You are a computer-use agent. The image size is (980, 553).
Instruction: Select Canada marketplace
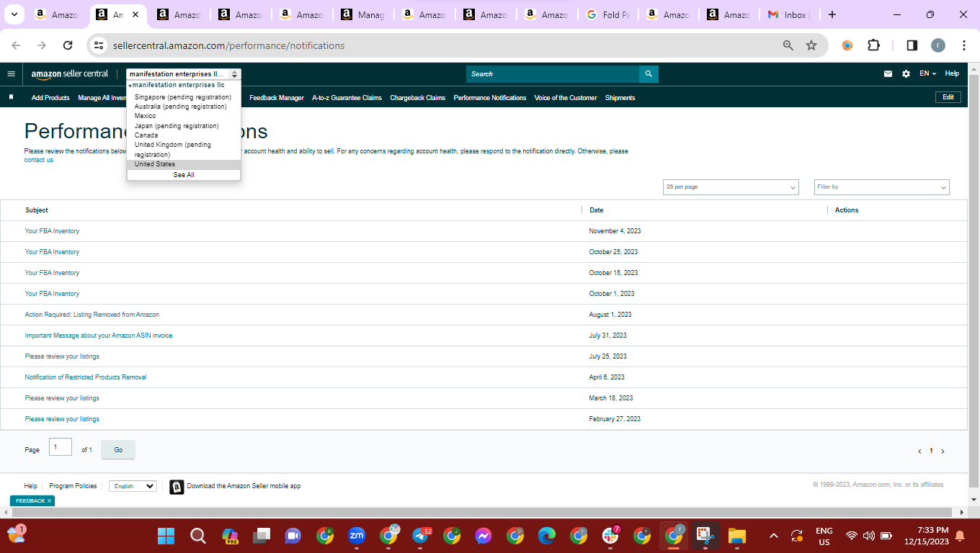(146, 135)
